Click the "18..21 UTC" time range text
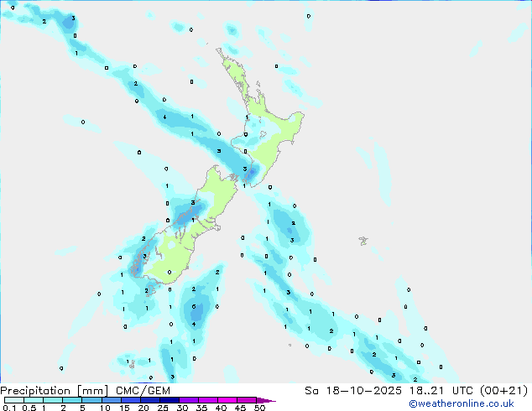 (441, 391)
